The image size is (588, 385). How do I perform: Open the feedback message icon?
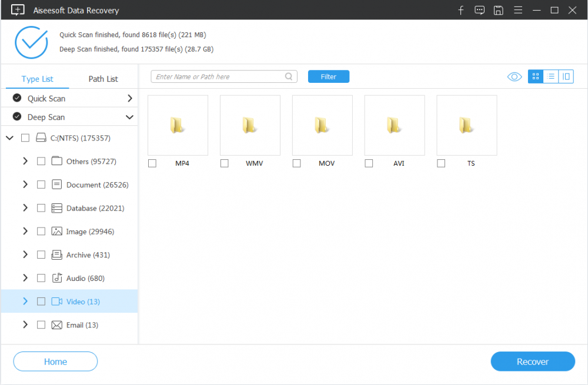[x=479, y=10]
